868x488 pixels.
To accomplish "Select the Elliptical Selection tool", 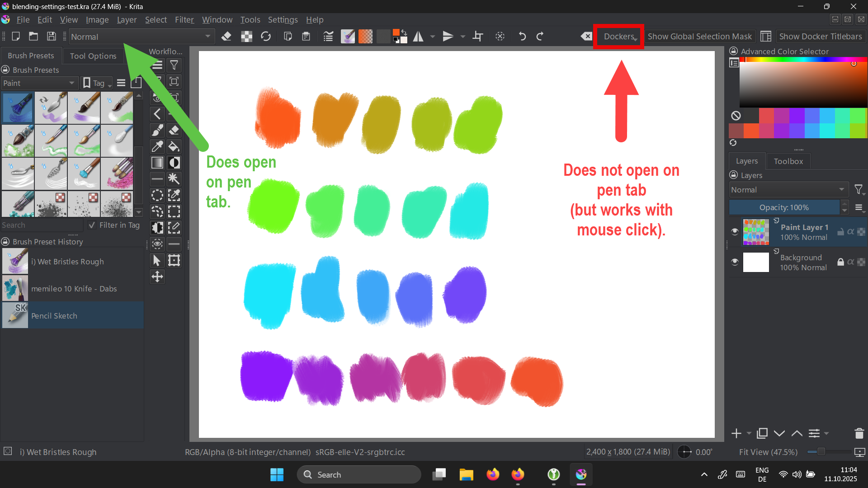I will click(157, 195).
